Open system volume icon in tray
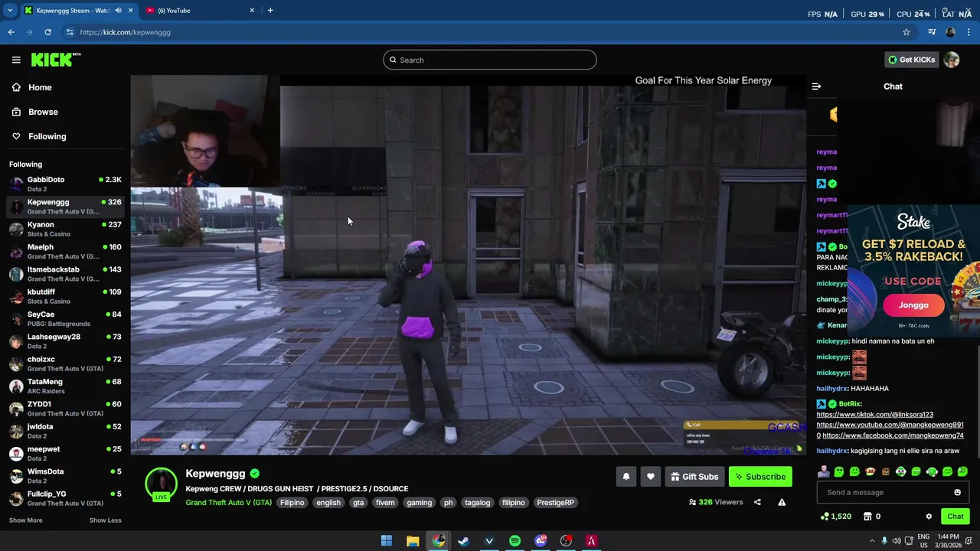980x551 pixels. 896,541
